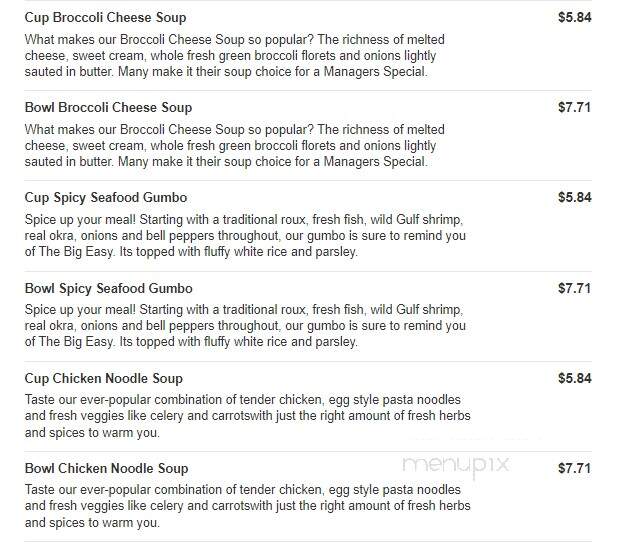Select the $5.84 price beside Cup Spicy Seafood Gumbo
Screen dimensions: 635x547
(574, 198)
